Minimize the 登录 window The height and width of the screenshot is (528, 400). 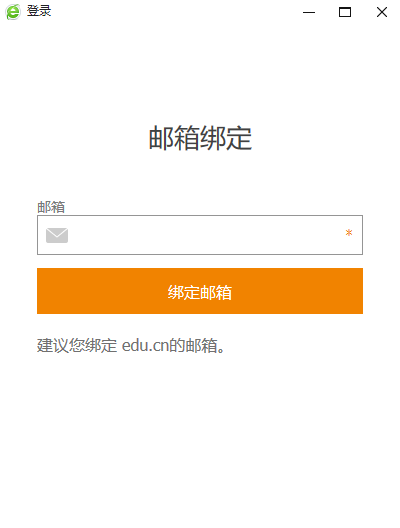click(309, 12)
